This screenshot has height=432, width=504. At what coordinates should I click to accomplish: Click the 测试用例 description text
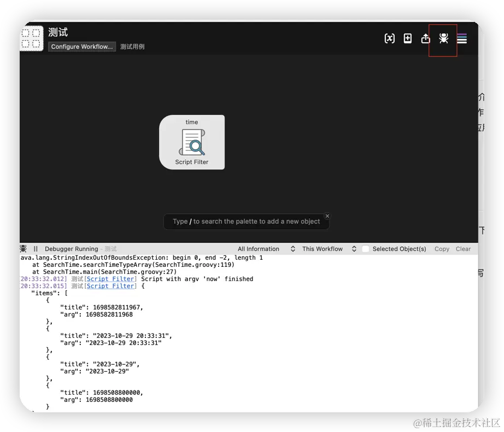coord(132,46)
